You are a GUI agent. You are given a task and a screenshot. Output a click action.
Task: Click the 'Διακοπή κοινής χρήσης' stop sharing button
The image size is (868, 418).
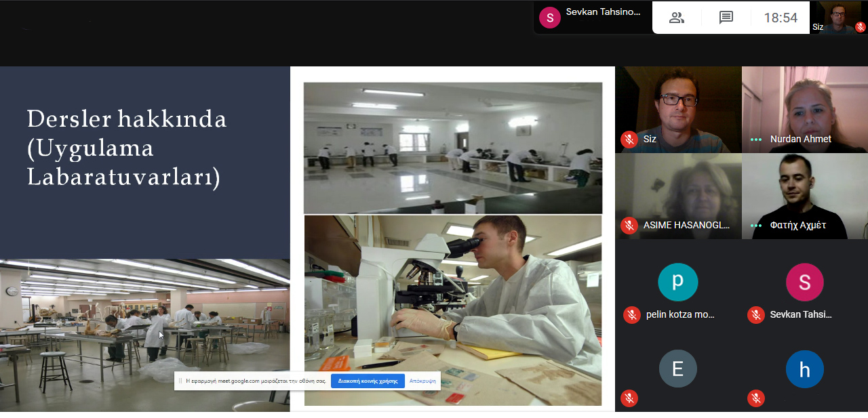click(368, 381)
